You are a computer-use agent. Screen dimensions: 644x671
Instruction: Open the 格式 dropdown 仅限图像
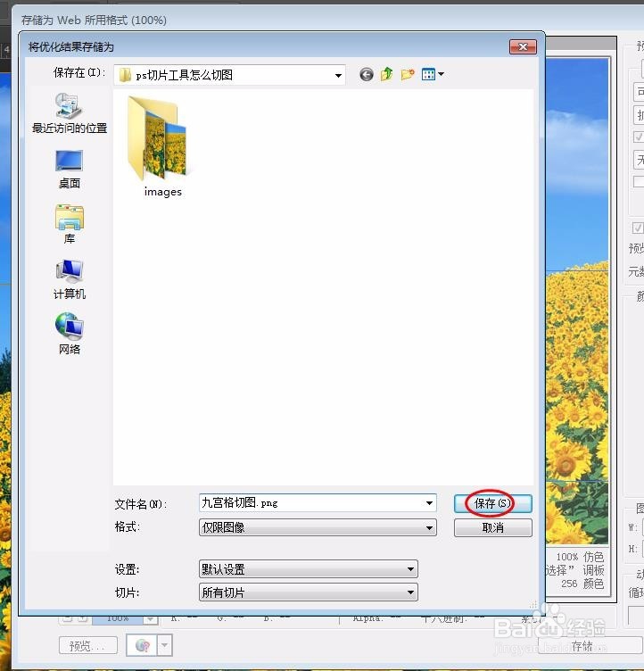(318, 527)
